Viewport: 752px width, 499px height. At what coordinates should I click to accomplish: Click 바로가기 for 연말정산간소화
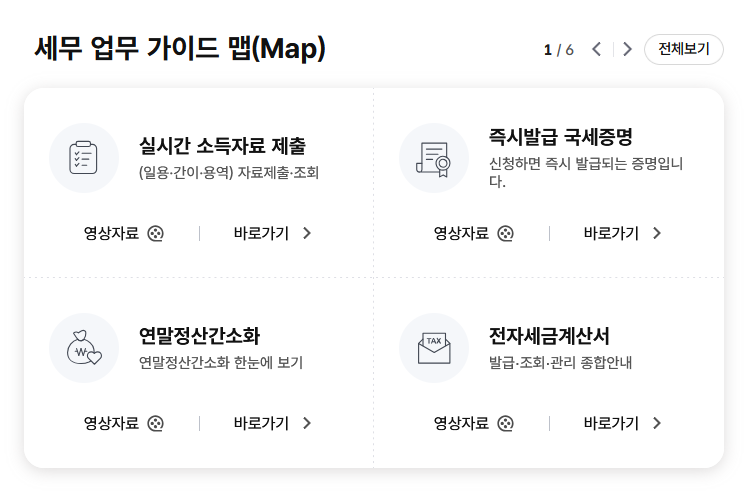click(273, 423)
